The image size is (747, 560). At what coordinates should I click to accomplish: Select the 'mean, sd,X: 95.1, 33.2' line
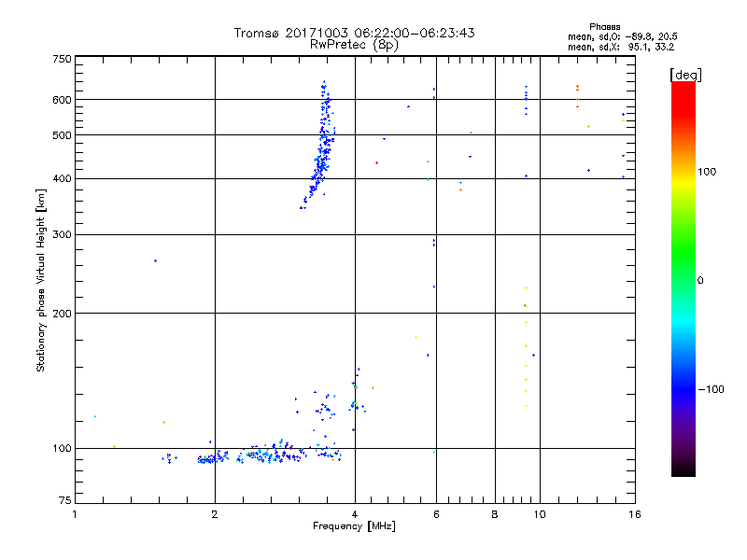621,47
